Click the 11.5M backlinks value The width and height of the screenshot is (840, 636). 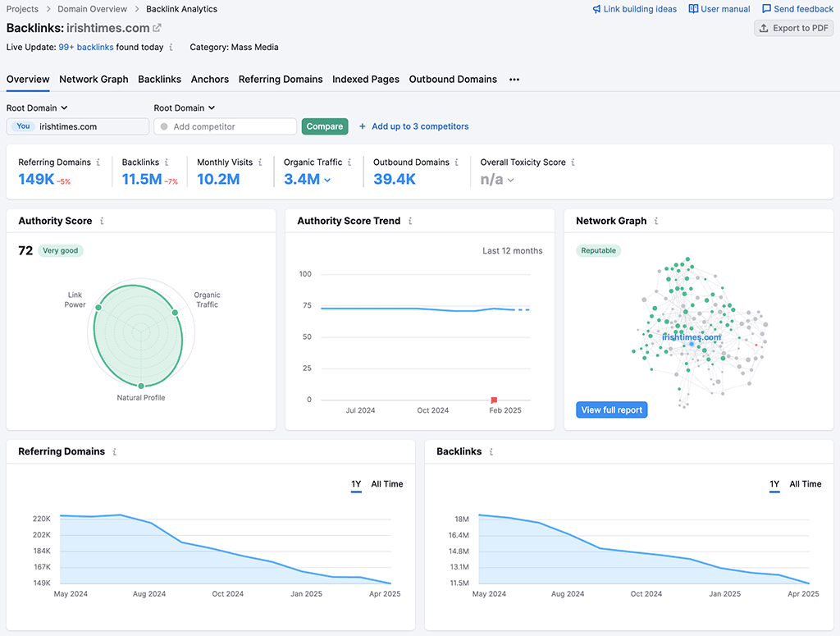point(142,180)
